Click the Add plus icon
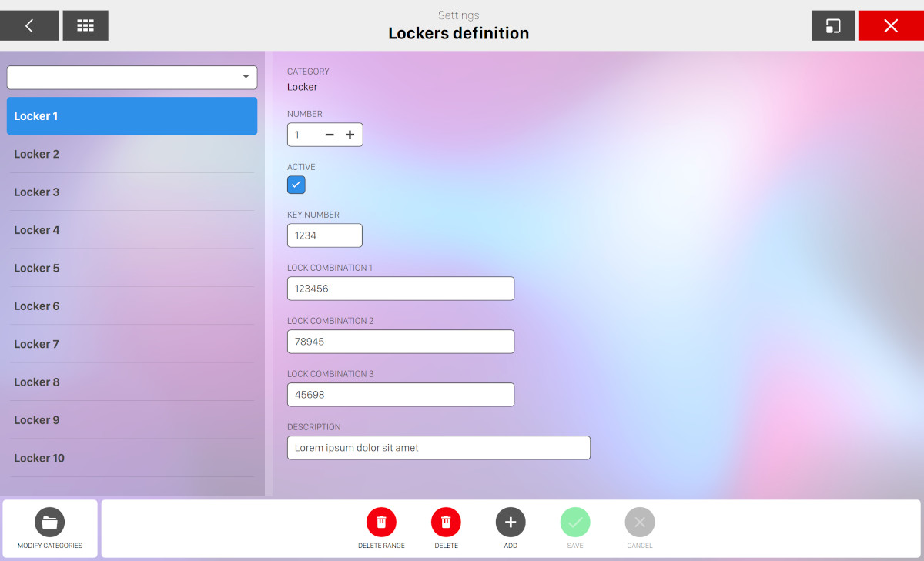 (511, 523)
